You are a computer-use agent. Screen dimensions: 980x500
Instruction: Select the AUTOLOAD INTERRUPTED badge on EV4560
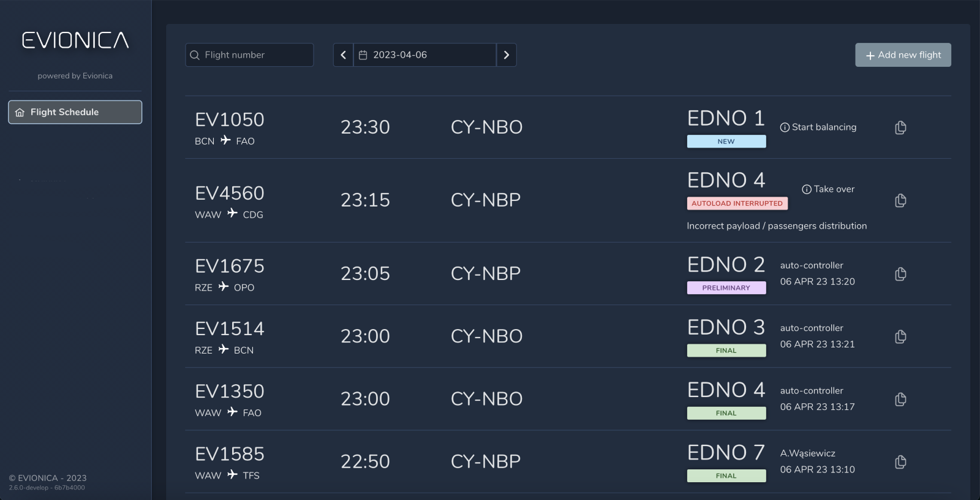pos(737,203)
